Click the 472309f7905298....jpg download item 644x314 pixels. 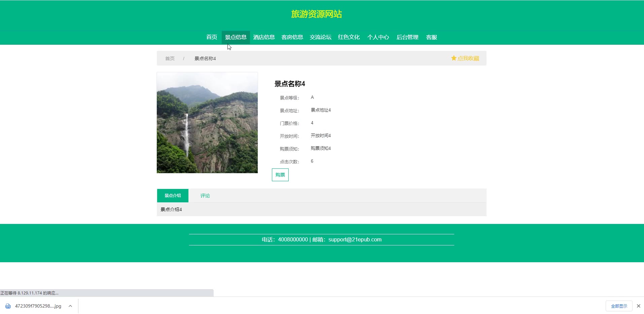38,306
